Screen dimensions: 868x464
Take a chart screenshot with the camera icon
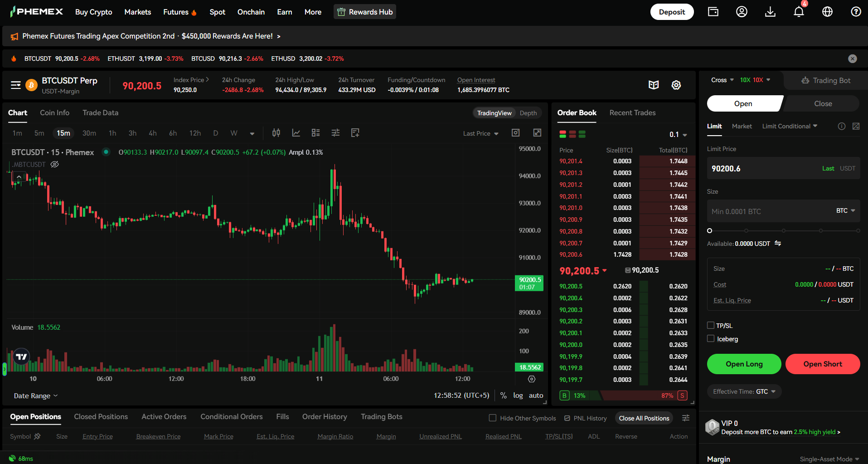pos(515,132)
